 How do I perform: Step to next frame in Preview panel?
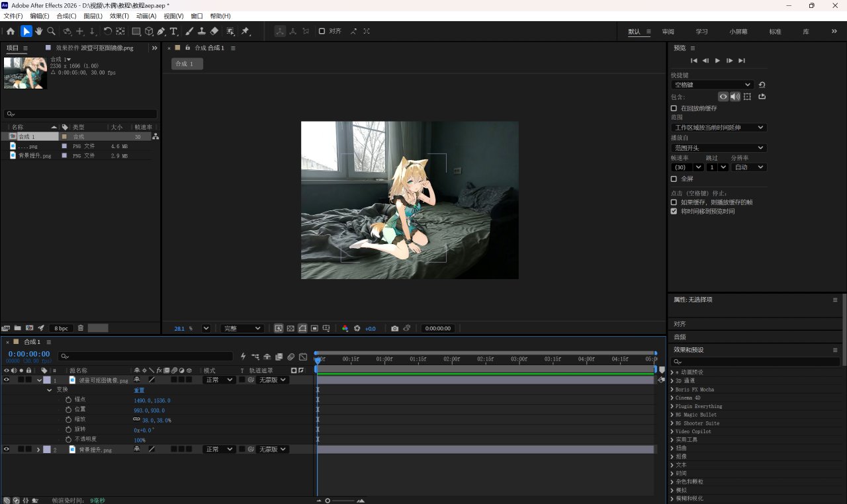coord(729,61)
